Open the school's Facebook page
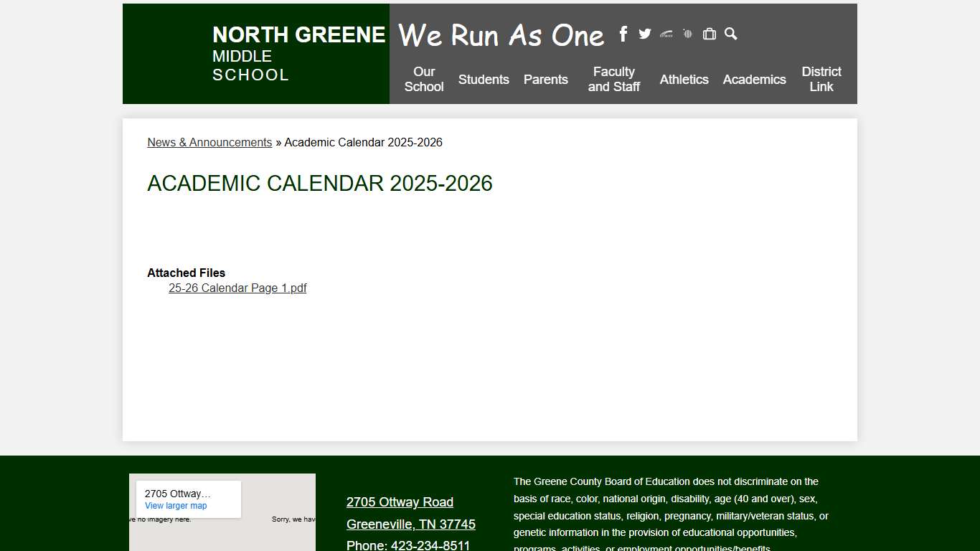Viewport: 980px width, 551px height. point(623,34)
